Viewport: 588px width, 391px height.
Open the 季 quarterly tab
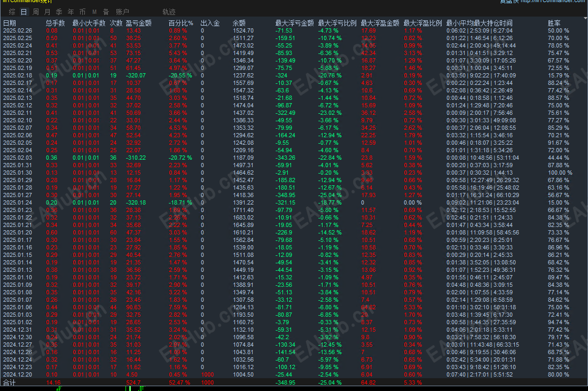point(59,12)
